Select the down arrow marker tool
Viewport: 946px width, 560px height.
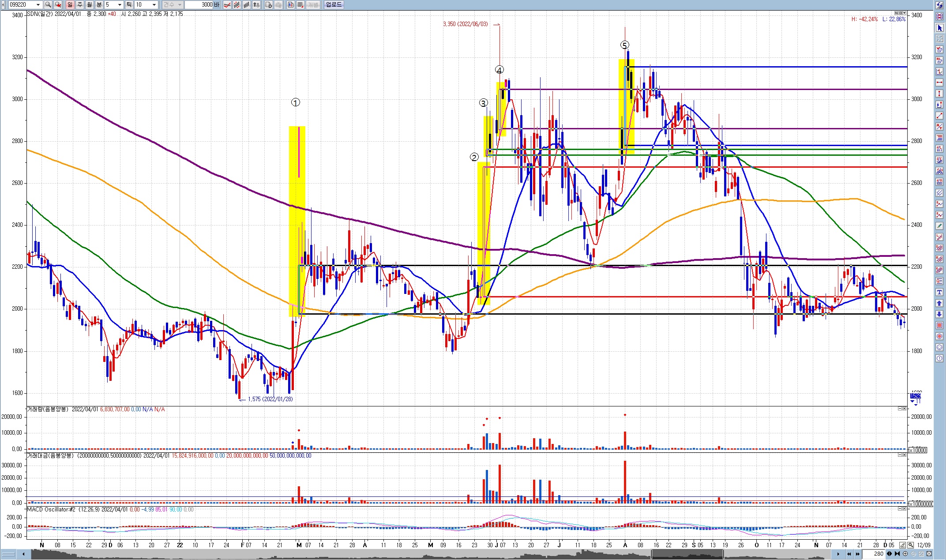coord(939,314)
